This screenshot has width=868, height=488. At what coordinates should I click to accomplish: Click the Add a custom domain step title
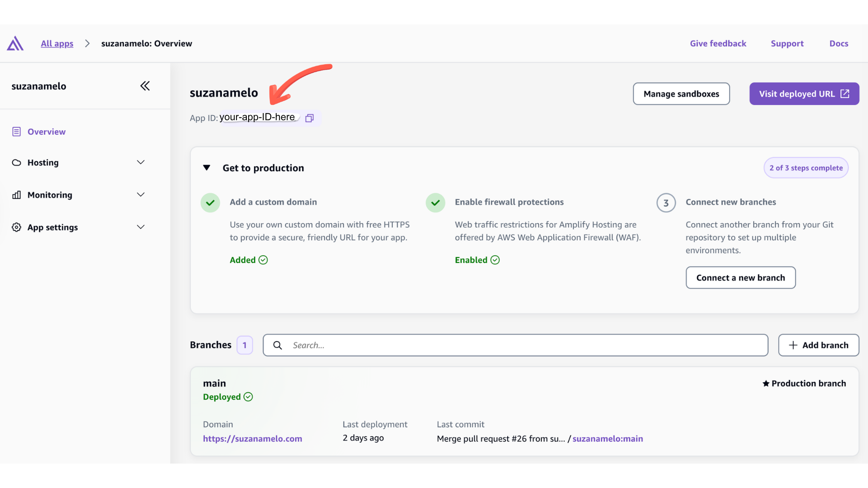click(x=273, y=202)
